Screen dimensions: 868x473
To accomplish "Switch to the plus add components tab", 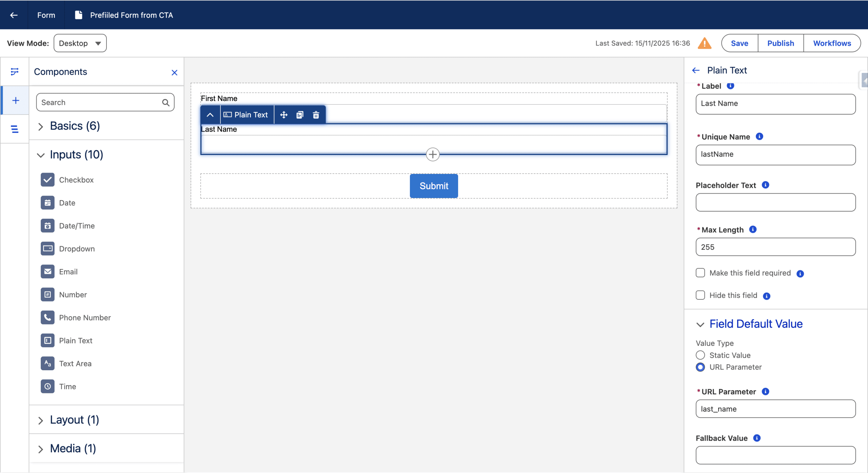I will [15, 101].
